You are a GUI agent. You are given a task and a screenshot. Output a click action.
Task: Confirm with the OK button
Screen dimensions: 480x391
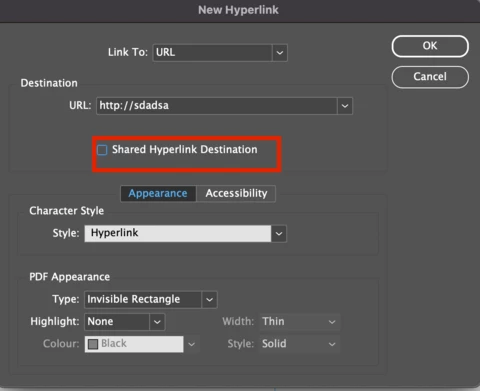430,46
